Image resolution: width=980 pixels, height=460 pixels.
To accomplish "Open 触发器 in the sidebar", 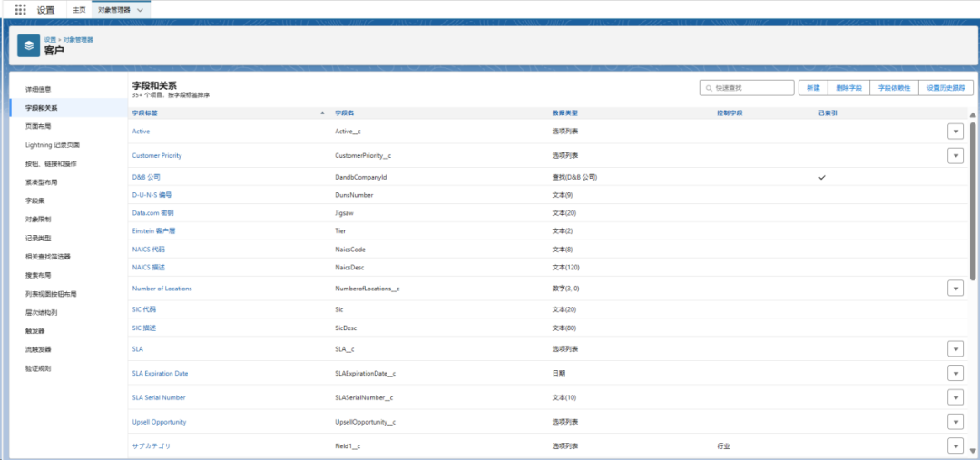I will click(x=35, y=330).
